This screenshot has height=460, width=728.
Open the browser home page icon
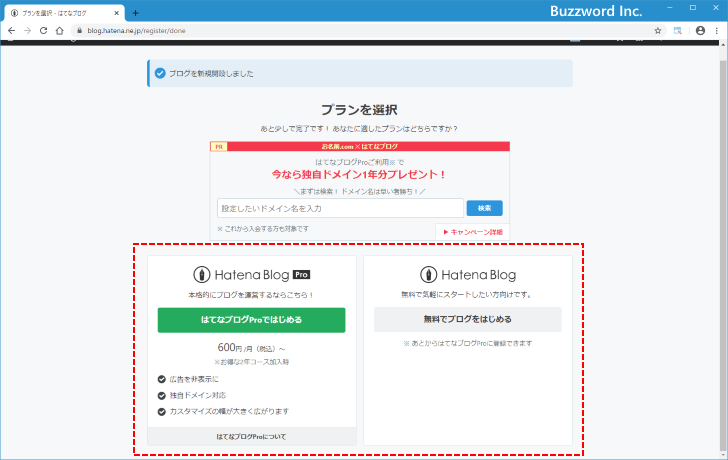click(59, 31)
